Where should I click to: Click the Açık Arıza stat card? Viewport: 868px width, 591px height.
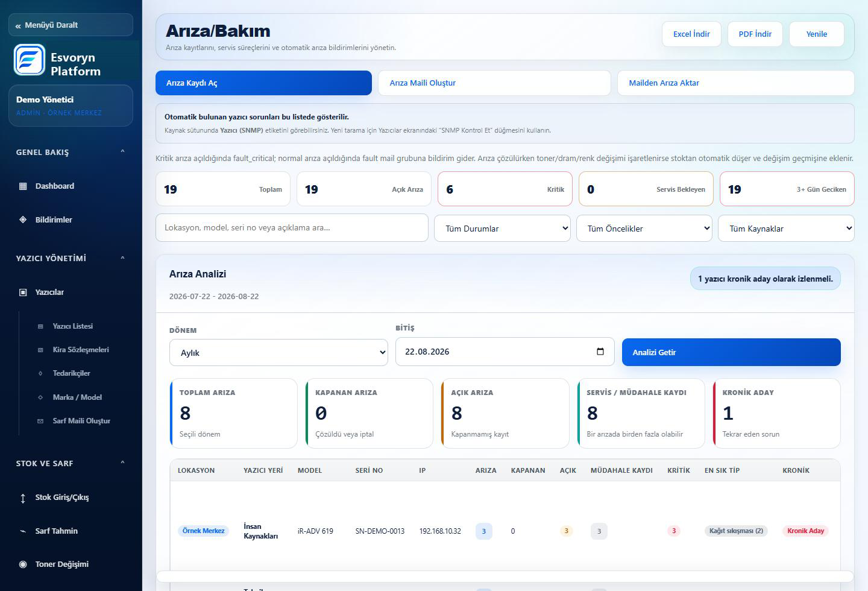pyautogui.click(x=364, y=189)
